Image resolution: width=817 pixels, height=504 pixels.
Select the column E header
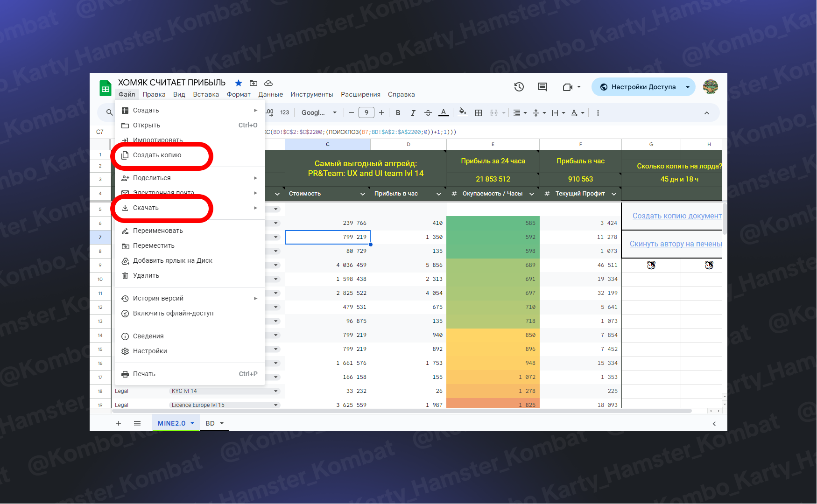493,145
